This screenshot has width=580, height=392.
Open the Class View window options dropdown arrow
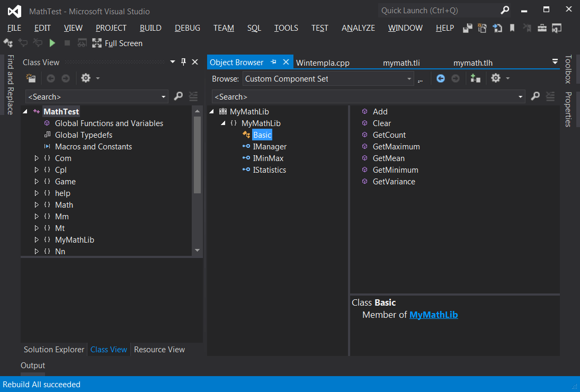click(172, 62)
